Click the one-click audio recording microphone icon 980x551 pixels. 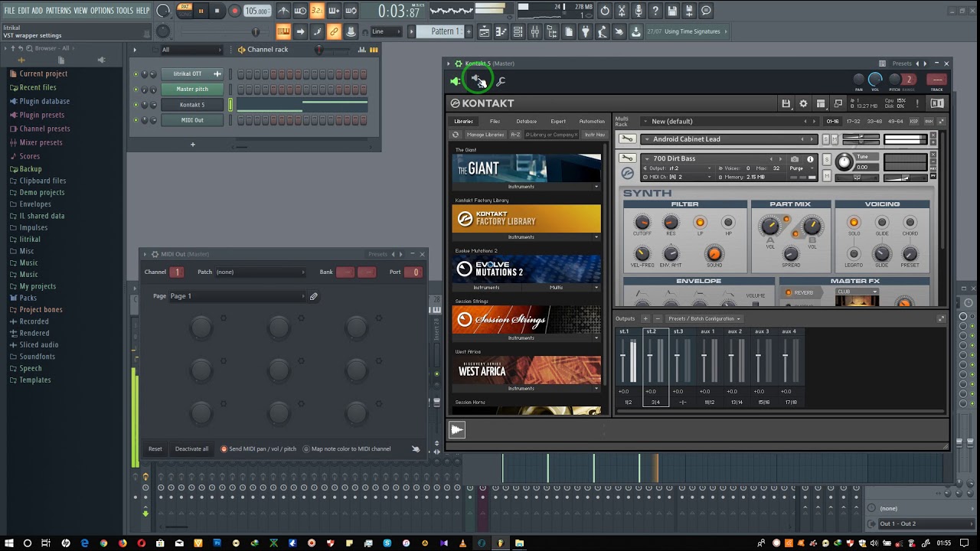point(639,11)
